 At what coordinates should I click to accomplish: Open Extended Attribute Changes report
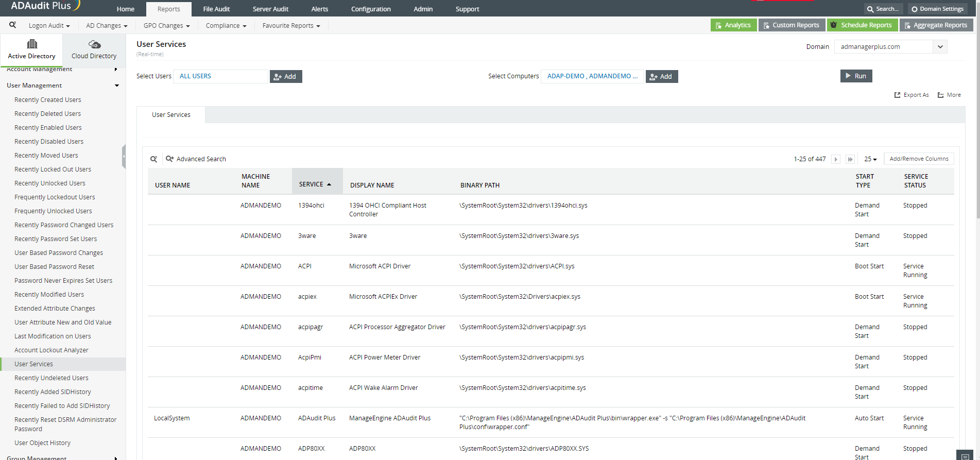pyautogui.click(x=55, y=309)
